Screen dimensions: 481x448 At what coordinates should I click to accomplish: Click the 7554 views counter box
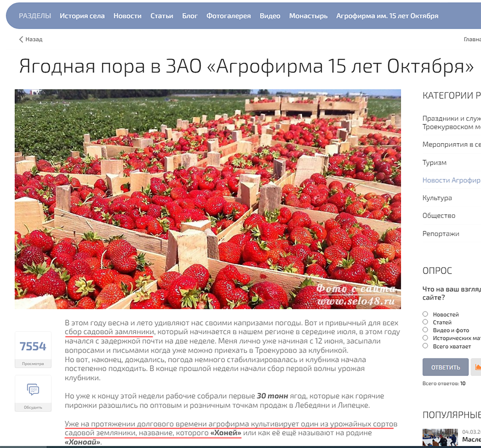click(33, 349)
